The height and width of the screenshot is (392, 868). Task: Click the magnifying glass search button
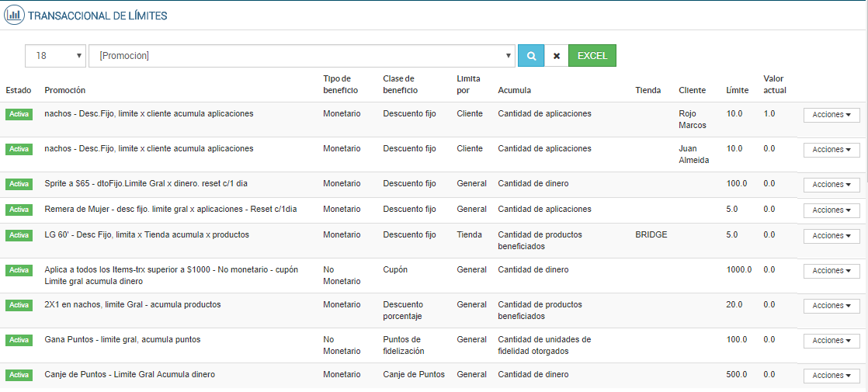[531, 56]
